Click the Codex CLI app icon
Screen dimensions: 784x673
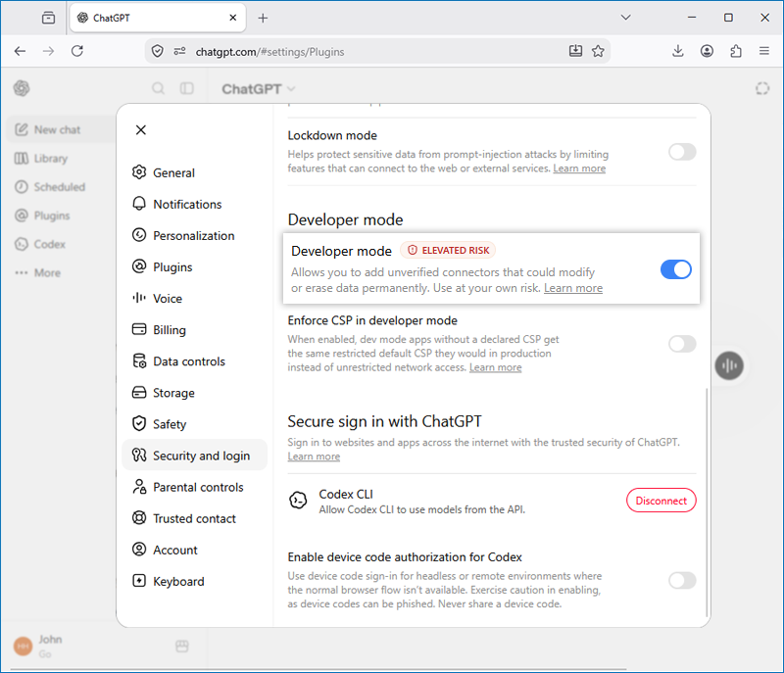(298, 501)
